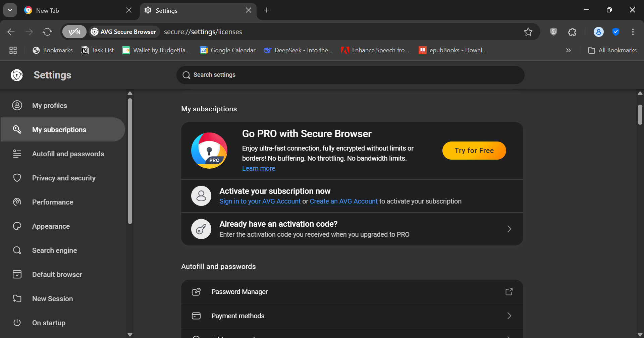The image size is (644, 338).
Task: Click Password Manager external link icon
Action: 509,292
